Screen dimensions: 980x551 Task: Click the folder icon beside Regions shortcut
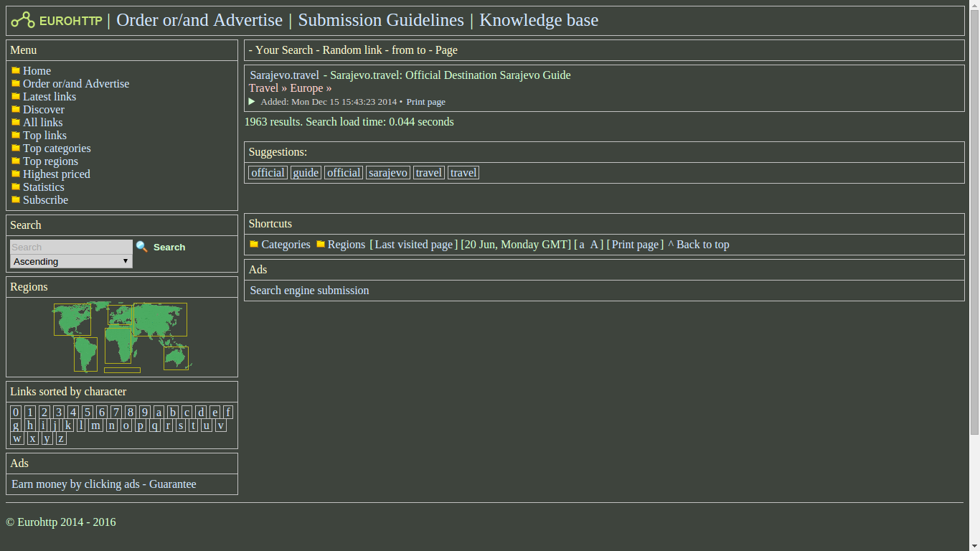321,244
